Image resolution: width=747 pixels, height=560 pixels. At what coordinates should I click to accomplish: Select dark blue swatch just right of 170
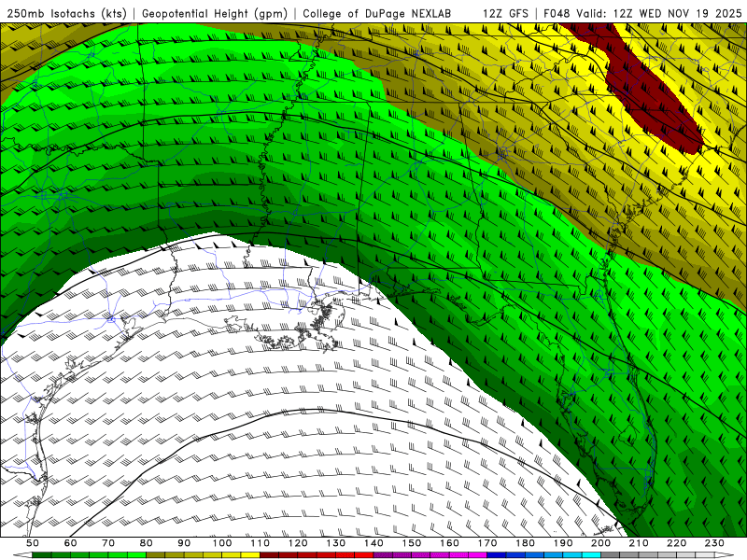497,555
